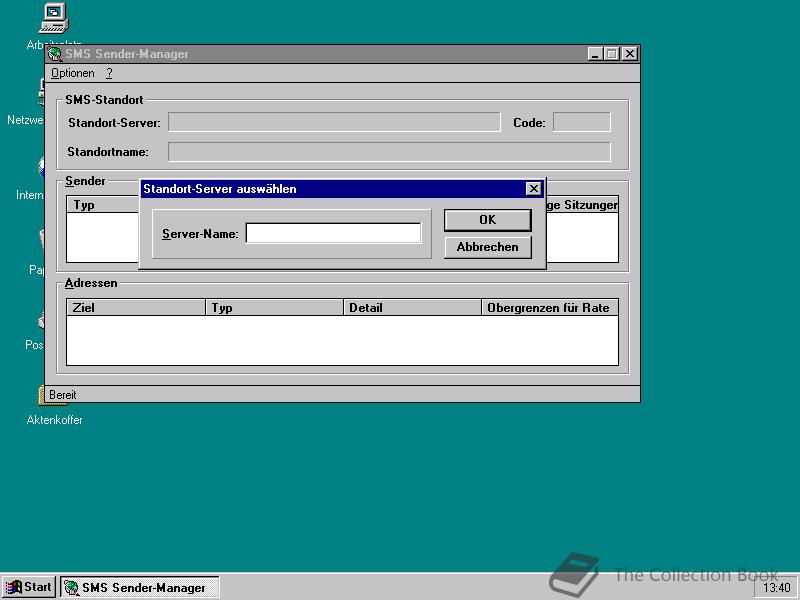Click the Standortname field
This screenshot has width=800, height=600.
click(x=389, y=152)
